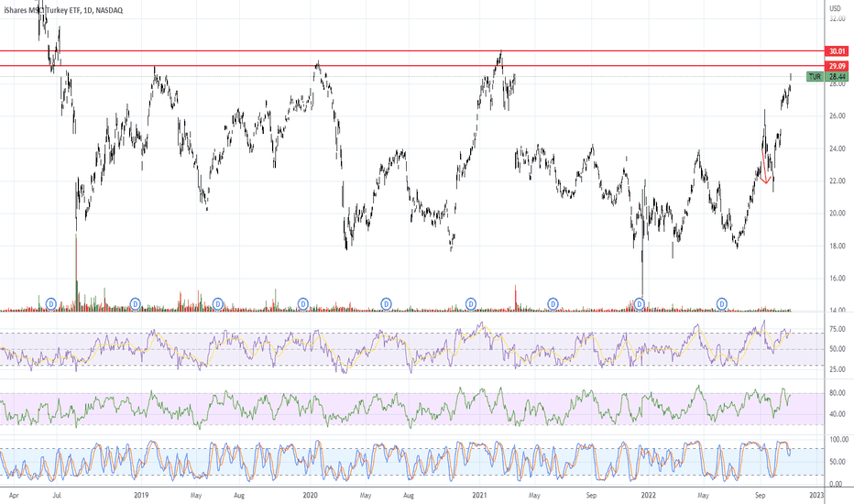Click the 14.00 price axis label

pos(838,311)
